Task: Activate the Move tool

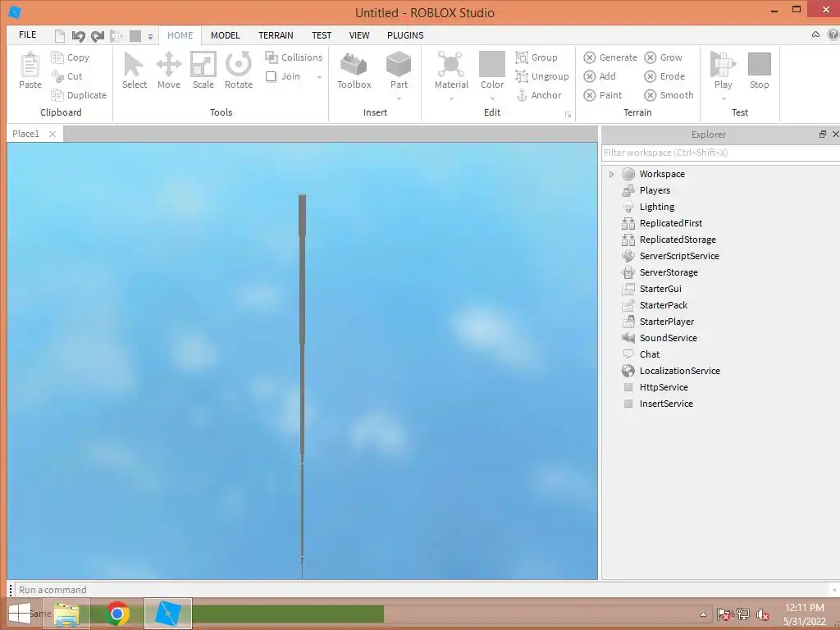Action: pos(169,71)
